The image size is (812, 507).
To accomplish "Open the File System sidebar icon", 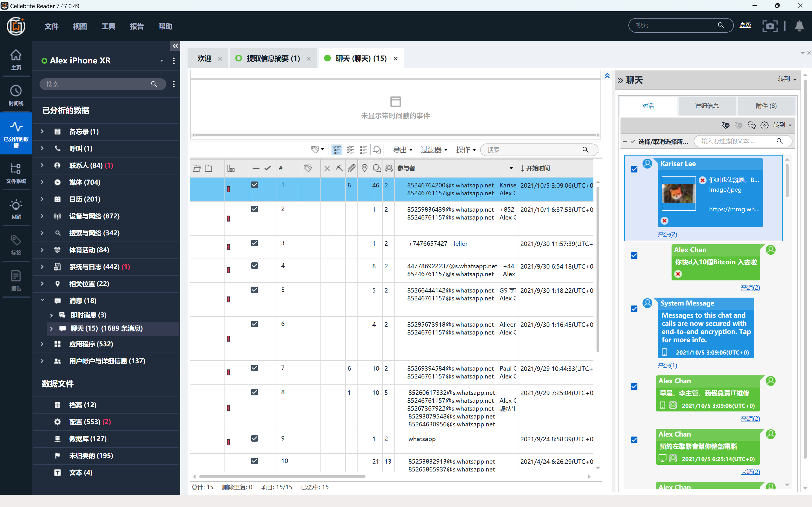I will tap(16, 173).
